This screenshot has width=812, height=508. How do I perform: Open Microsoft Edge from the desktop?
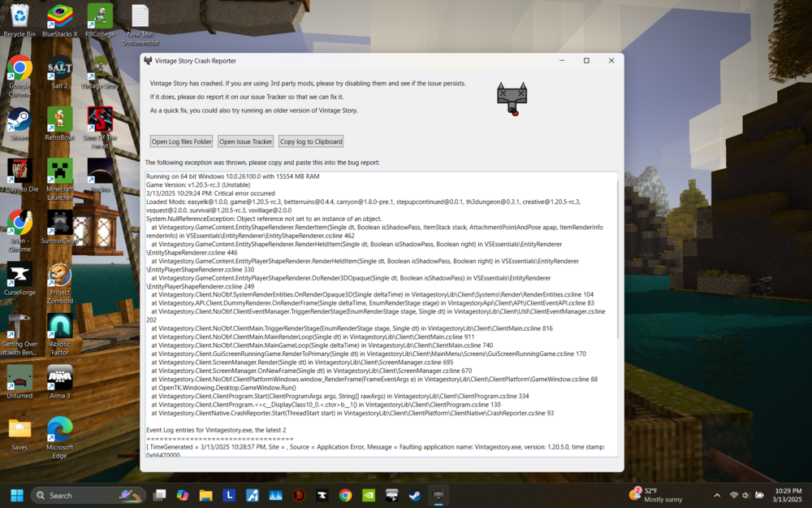coord(59,429)
